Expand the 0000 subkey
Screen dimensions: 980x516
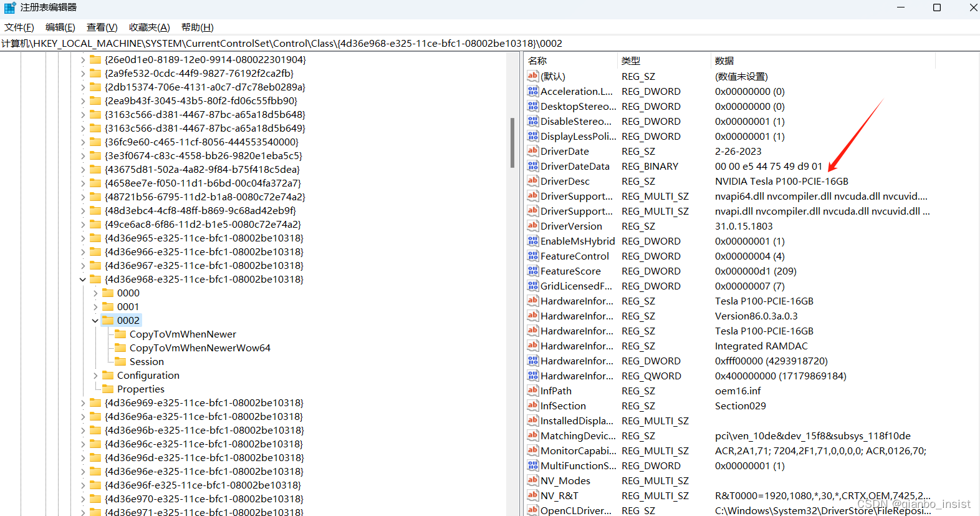tap(95, 293)
